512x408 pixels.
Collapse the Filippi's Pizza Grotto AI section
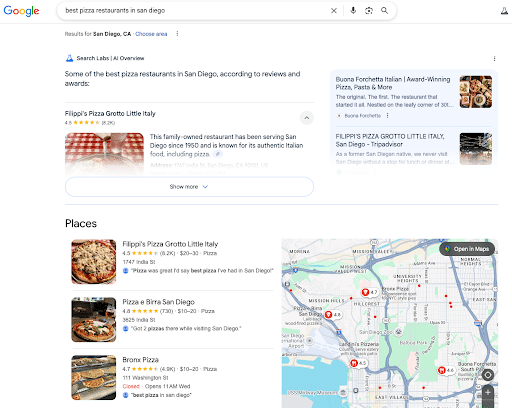tap(307, 118)
